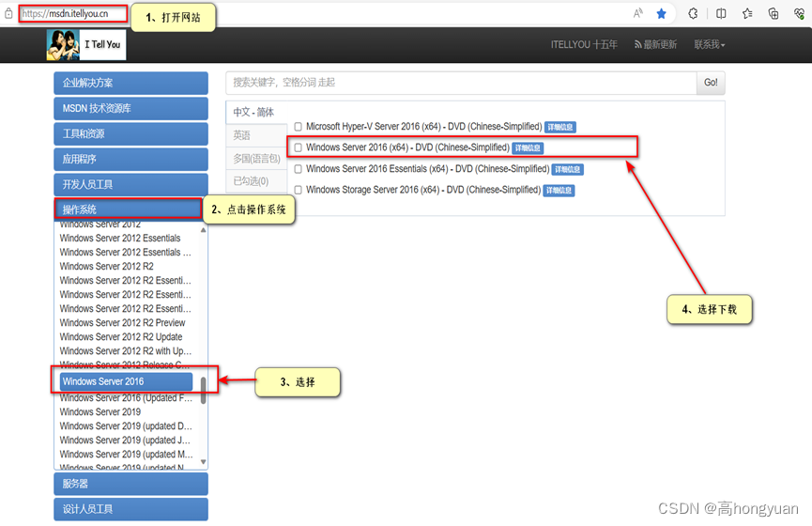Image resolution: width=812 pixels, height=526 pixels.
Task: Open 详细信息 for Server 2016 Essentials
Action: [568, 169]
